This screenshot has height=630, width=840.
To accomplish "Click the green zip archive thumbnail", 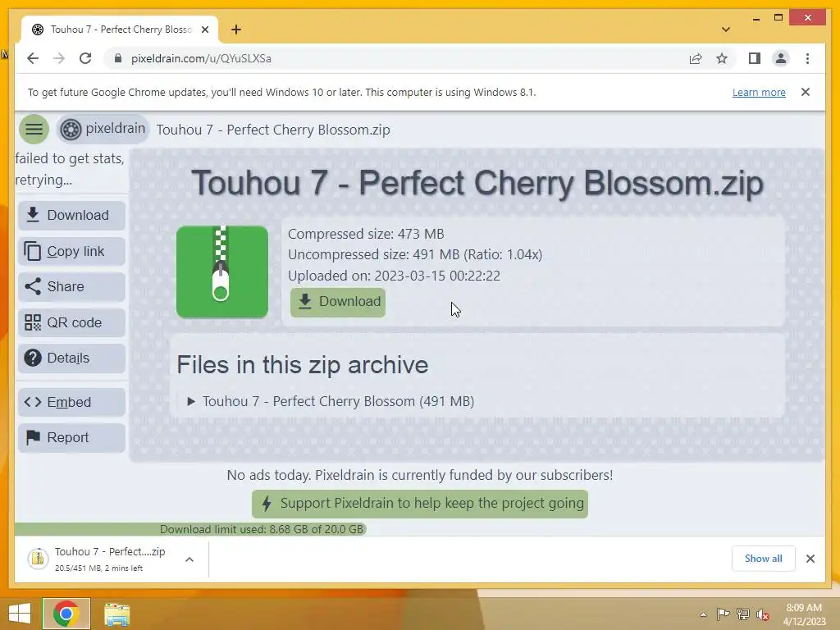I will (222, 272).
